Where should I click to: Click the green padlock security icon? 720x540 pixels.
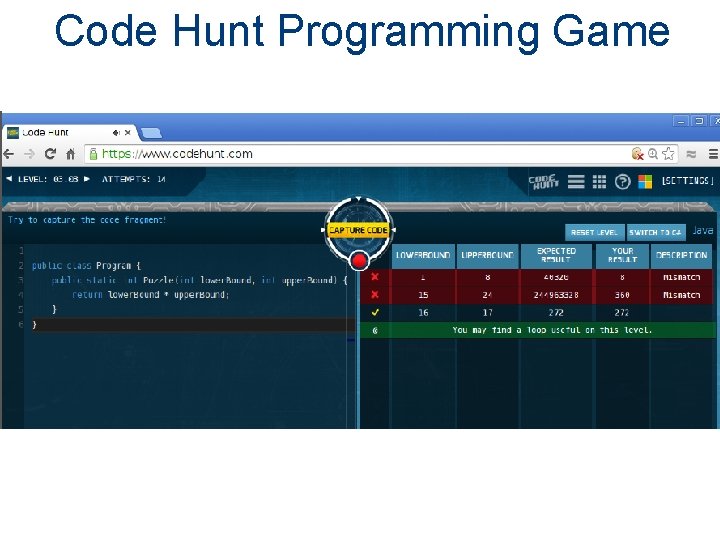93,154
